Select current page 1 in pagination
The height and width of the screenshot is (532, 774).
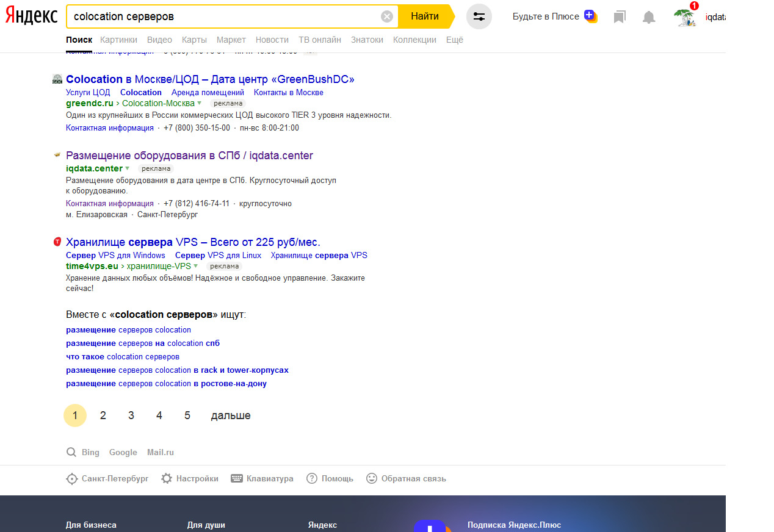[75, 415]
